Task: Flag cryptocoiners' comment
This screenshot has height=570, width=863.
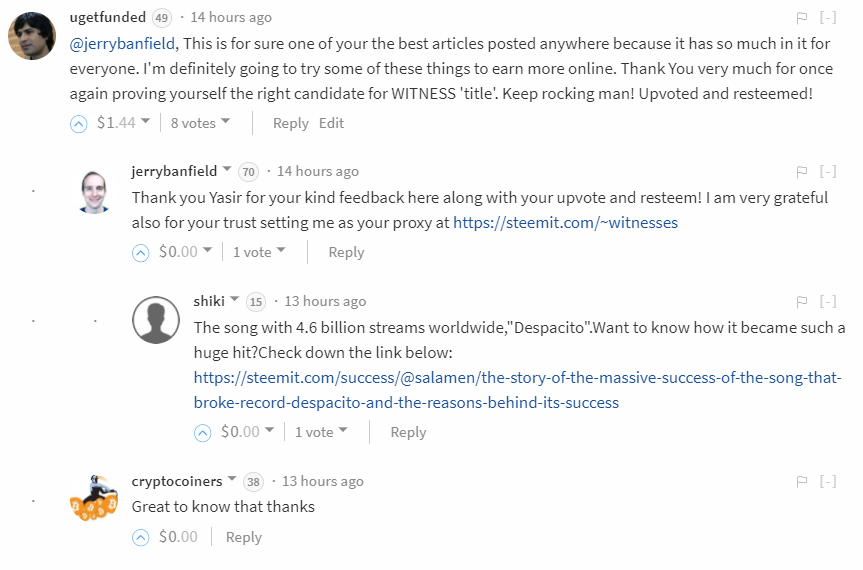Action: point(801,481)
